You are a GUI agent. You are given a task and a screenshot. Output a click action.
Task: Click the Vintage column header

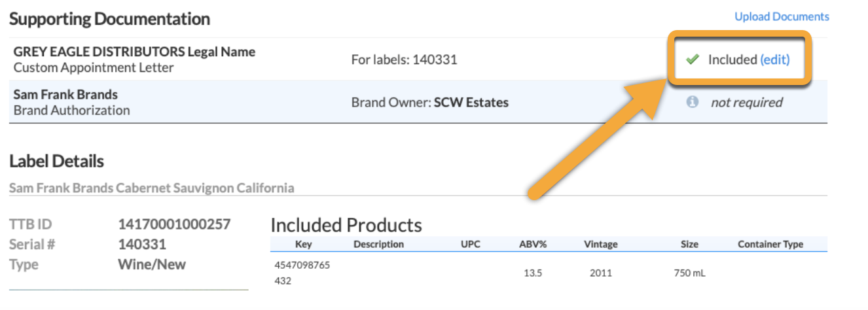pos(600,245)
